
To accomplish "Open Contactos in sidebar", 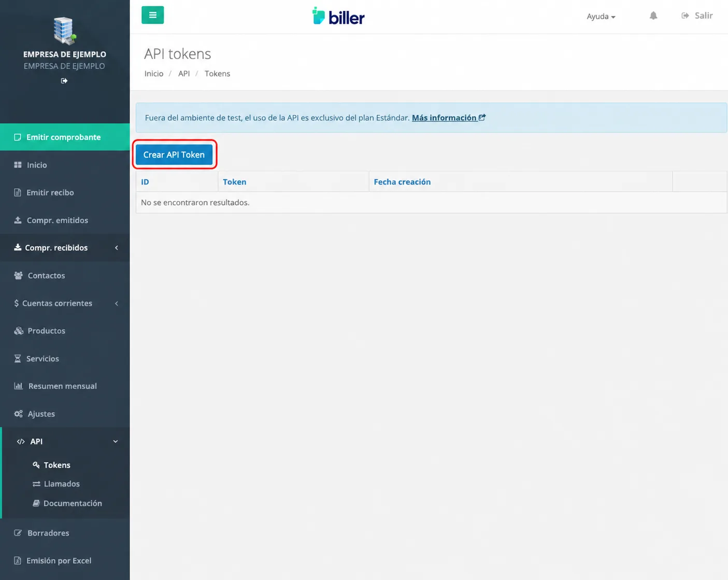I will (65, 275).
